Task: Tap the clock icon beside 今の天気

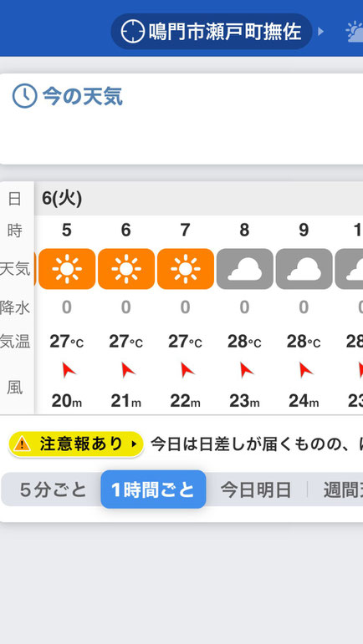Action: pos(24,96)
